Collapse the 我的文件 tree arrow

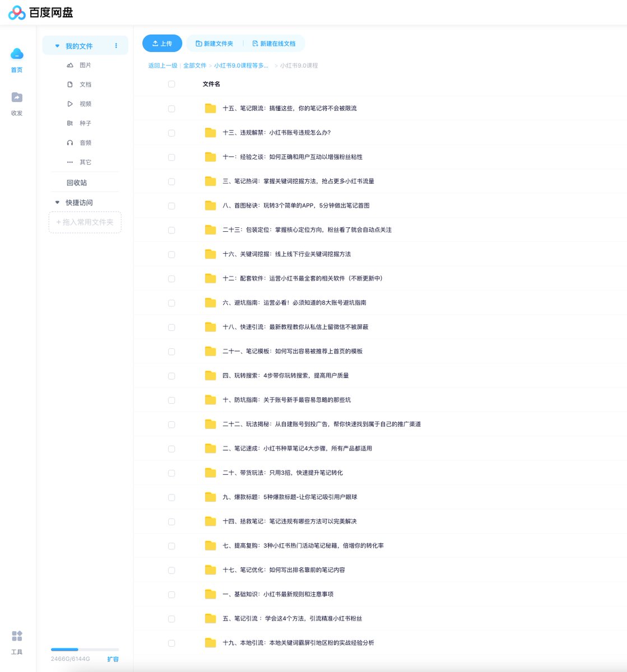pyautogui.click(x=57, y=46)
